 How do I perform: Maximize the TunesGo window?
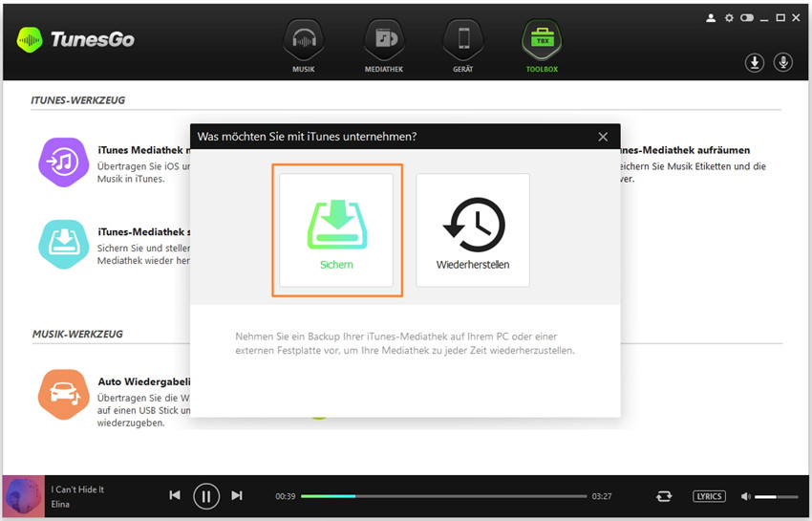pos(780,18)
